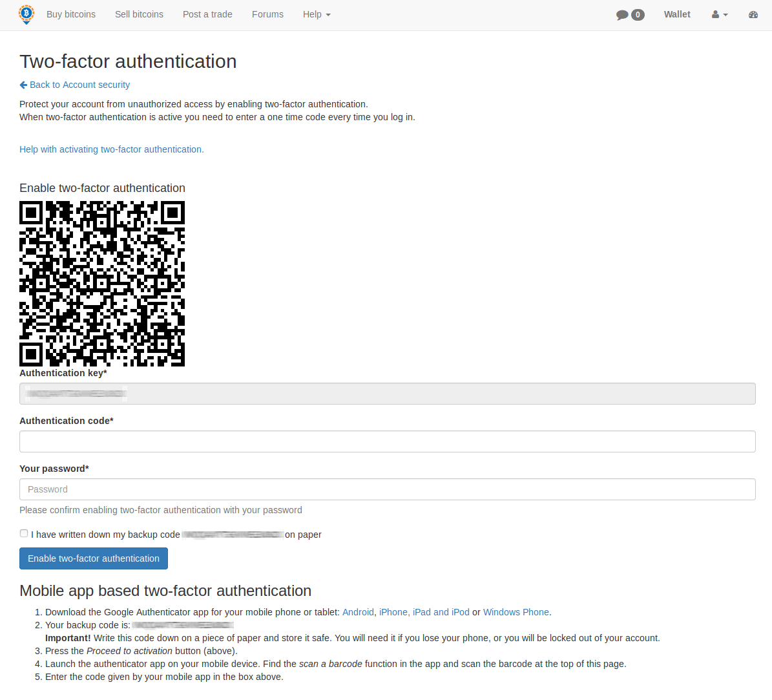Open the messages speech bubble icon

click(622, 15)
